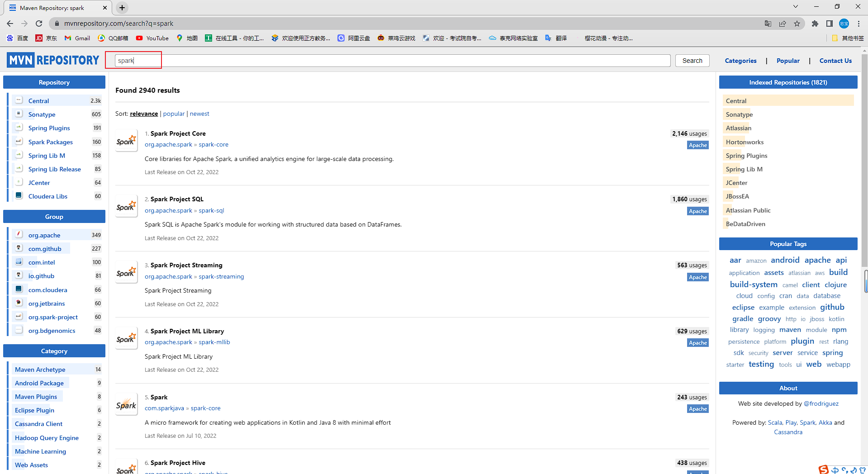Close the Maven Repository tab
Image resolution: width=868 pixels, height=474 pixels.
point(105,8)
